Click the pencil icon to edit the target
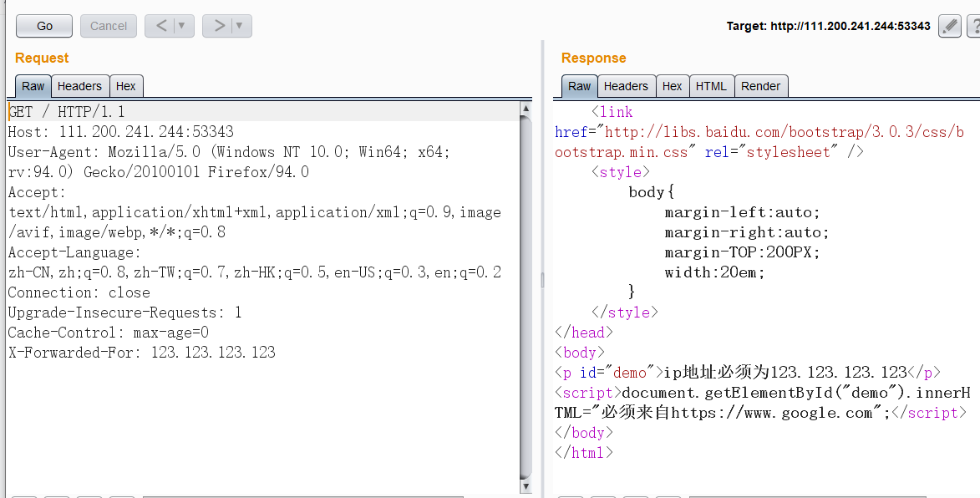This screenshot has height=498, width=980. pos(949,26)
